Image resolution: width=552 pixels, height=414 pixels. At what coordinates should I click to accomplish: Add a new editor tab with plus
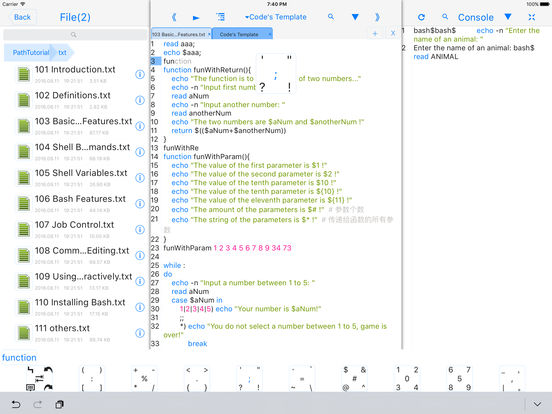tap(375, 34)
